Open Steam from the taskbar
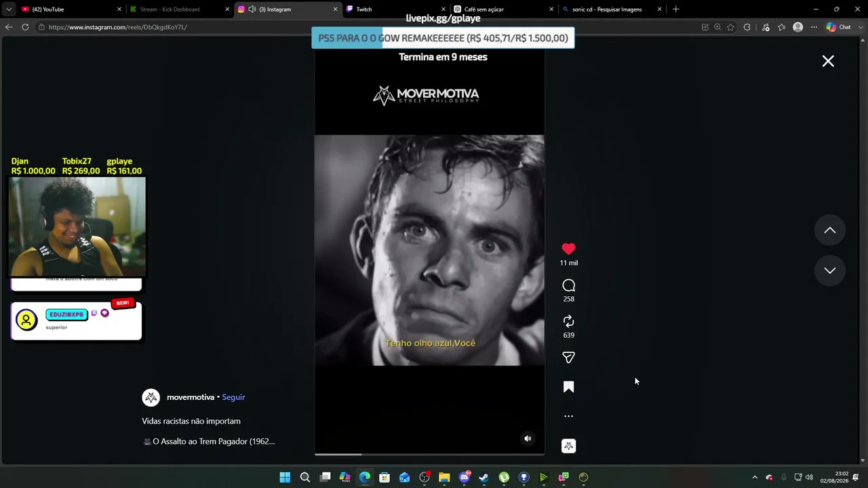Screen dimensions: 868x488 [x=484, y=477]
